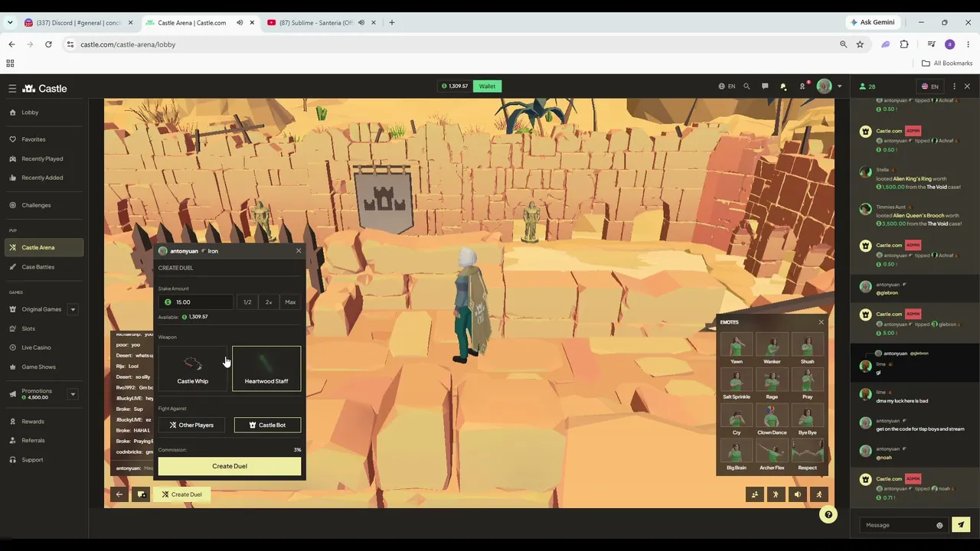This screenshot has height=551, width=980.
Task: Click the site search magnifier icon
Action: (x=746, y=86)
